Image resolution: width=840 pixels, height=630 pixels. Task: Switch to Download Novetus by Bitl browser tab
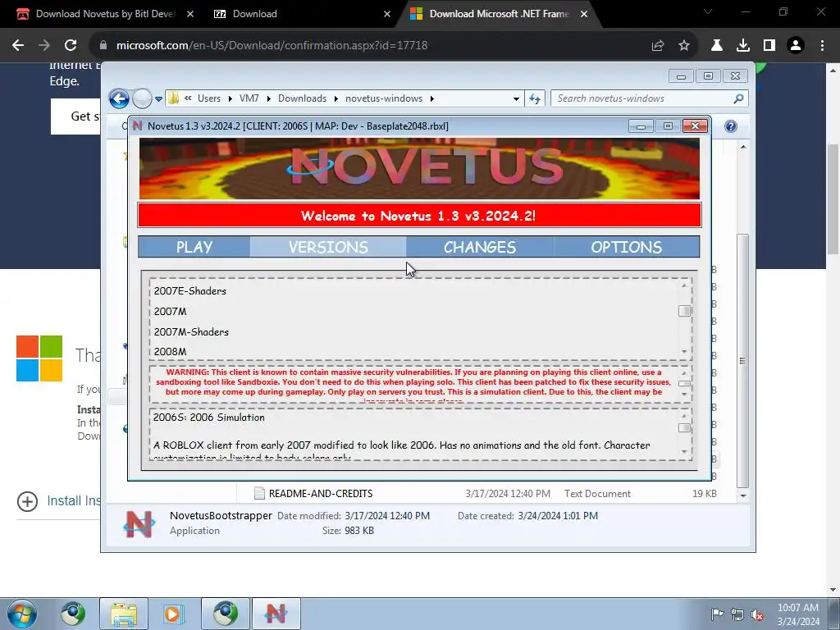click(x=105, y=14)
